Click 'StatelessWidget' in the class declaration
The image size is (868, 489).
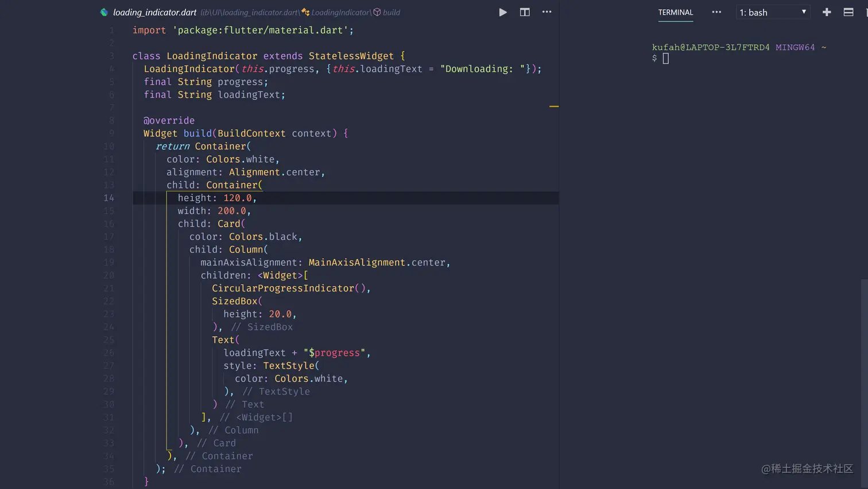(351, 56)
